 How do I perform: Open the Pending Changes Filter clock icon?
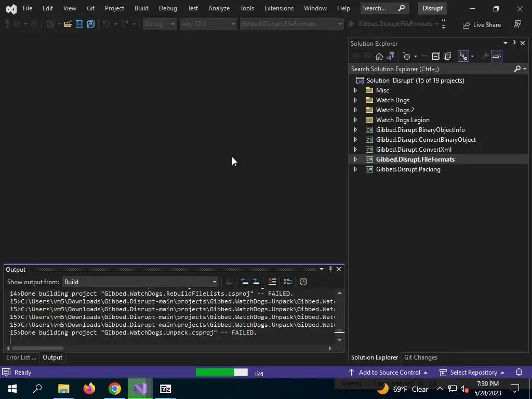pyautogui.click(x=406, y=56)
